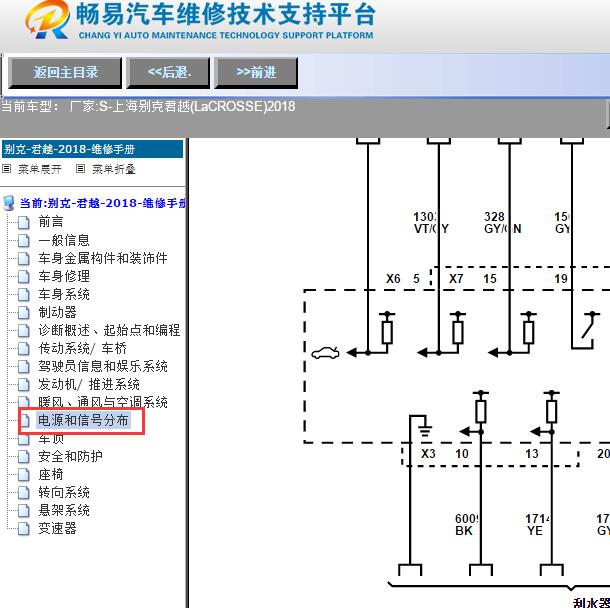Click the X6 connector label in diagram
This screenshot has width=610, height=608.
pyautogui.click(x=393, y=279)
